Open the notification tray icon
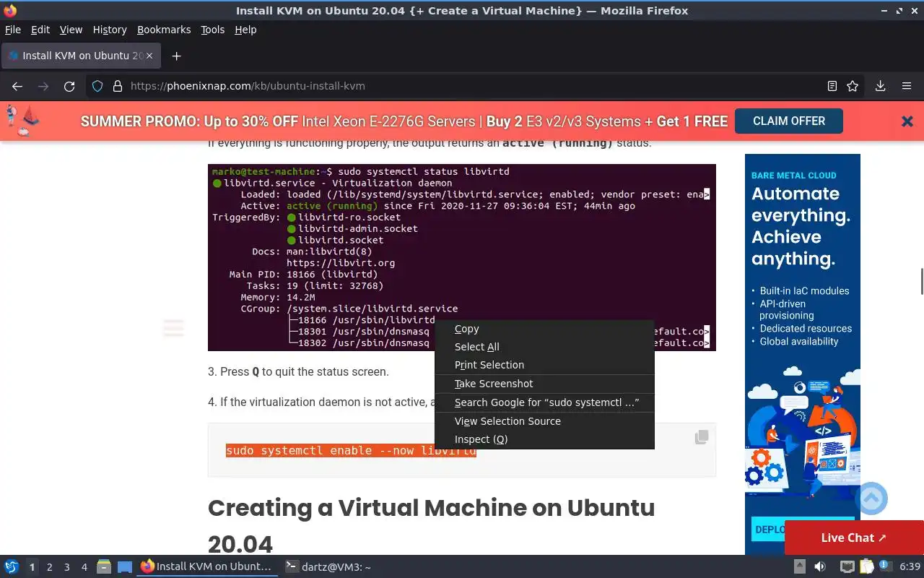The image size is (924, 578). point(886,567)
